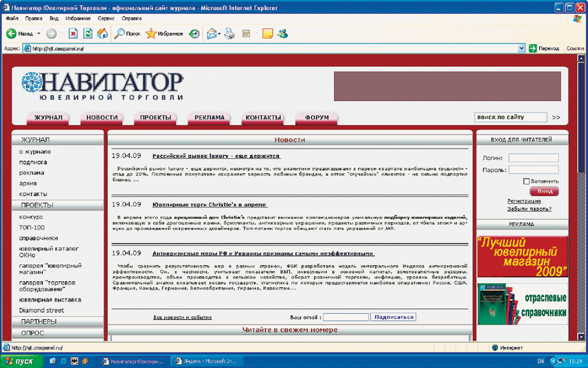The height and width of the screenshot is (368, 588).
Task: Click the Подписаться subscribe button
Action: [x=394, y=317]
